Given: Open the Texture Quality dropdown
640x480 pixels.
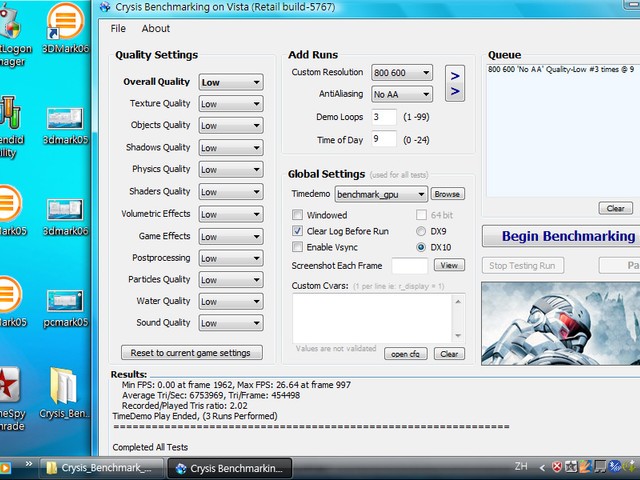Looking at the screenshot, I should 231,104.
